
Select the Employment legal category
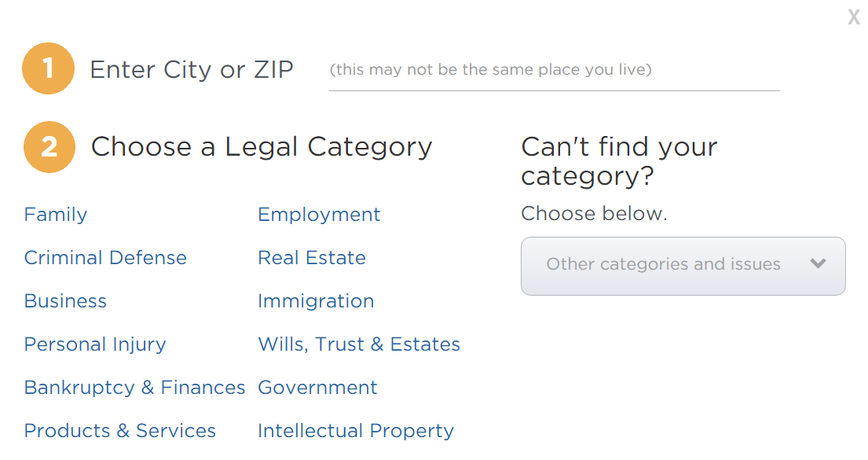(319, 215)
